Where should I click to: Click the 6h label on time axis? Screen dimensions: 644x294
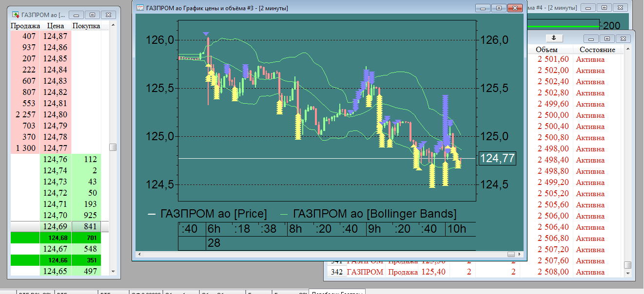(214, 229)
